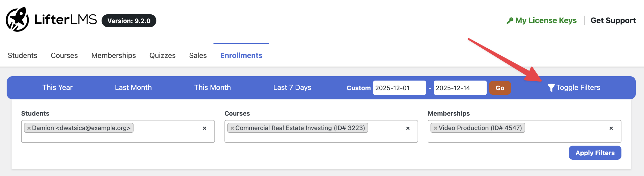Select the Last 7 Days range
The image size is (644, 176).
[292, 88]
